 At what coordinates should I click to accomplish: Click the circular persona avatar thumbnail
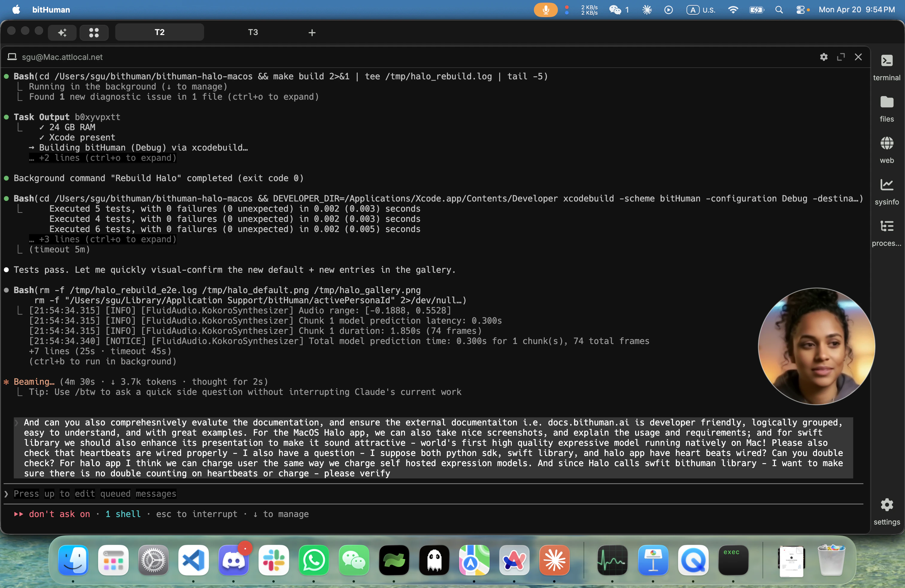click(x=816, y=346)
